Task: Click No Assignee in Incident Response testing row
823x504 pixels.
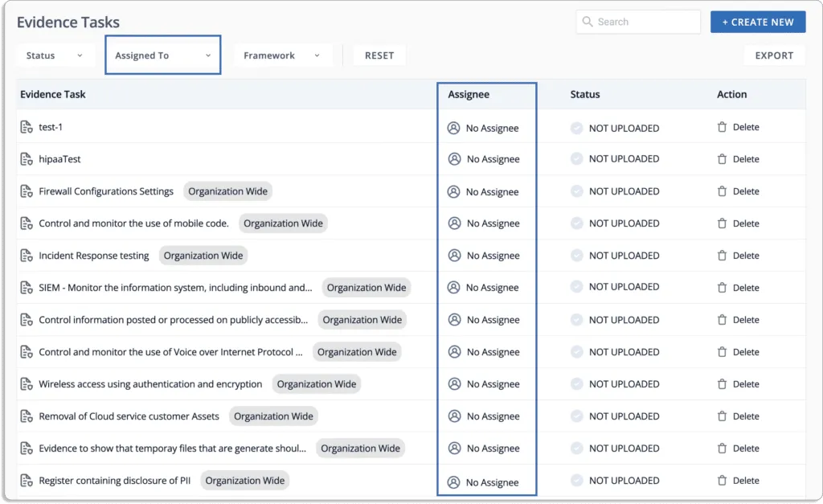Action: tap(493, 256)
